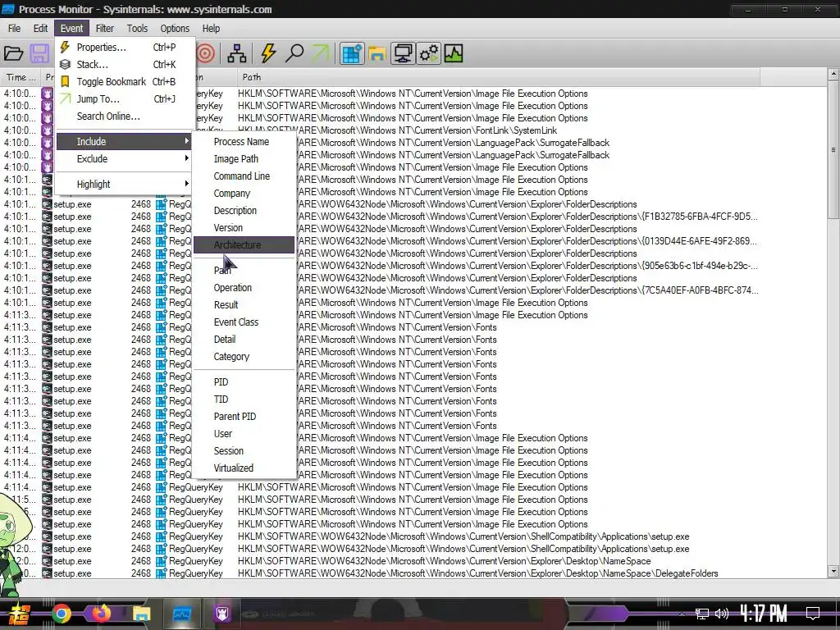Select Jump To… menu entry

(x=125, y=98)
